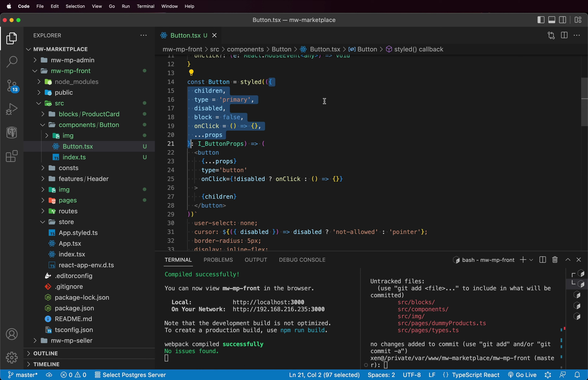Viewport: 588px width, 380px height.
Task: Open changes compare icon in editor toolbar
Action: point(551,35)
